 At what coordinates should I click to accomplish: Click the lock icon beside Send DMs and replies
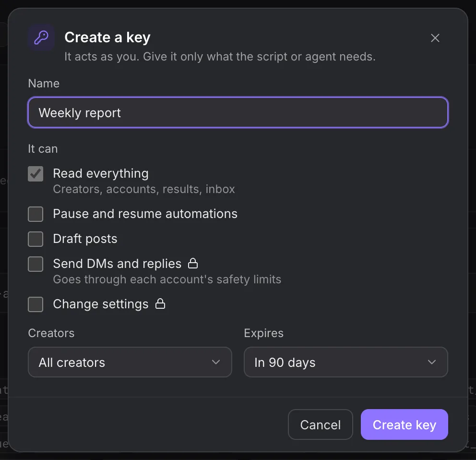click(193, 263)
